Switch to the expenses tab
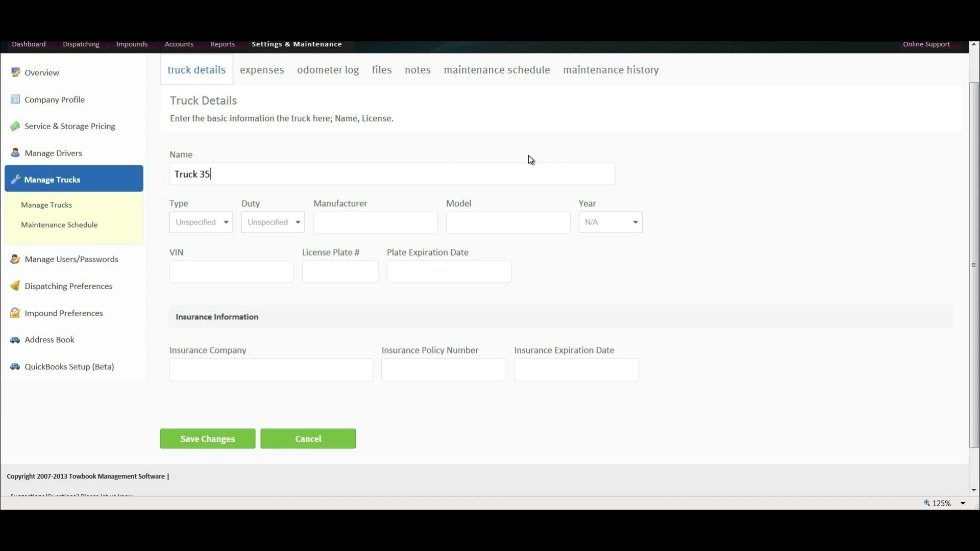Image resolution: width=980 pixels, height=551 pixels. [262, 70]
